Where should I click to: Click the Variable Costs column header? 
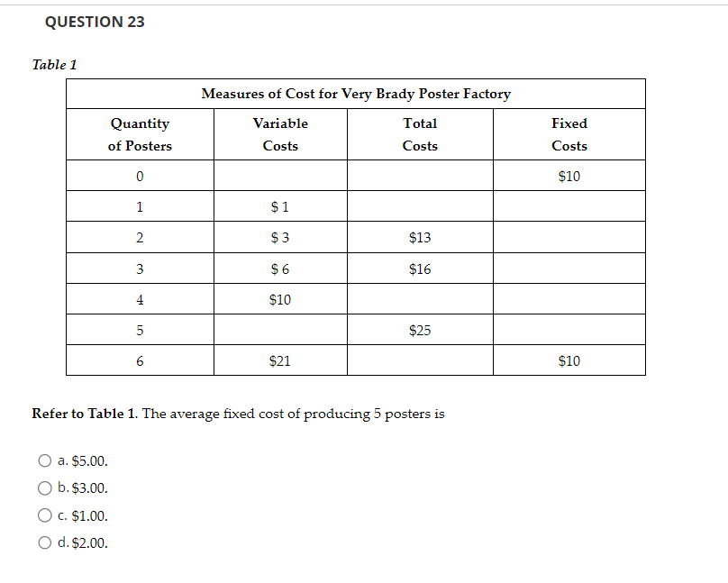[x=280, y=133]
